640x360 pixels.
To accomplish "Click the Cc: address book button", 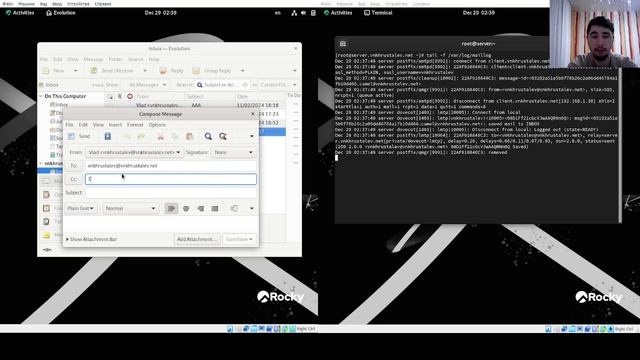I will 74,179.
